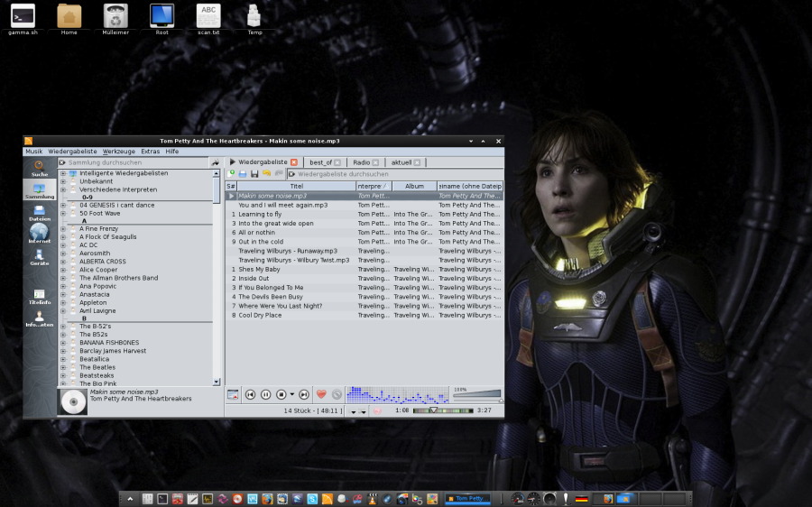
Task: Select 'Cool Dry Place' track row
Action: (364, 315)
